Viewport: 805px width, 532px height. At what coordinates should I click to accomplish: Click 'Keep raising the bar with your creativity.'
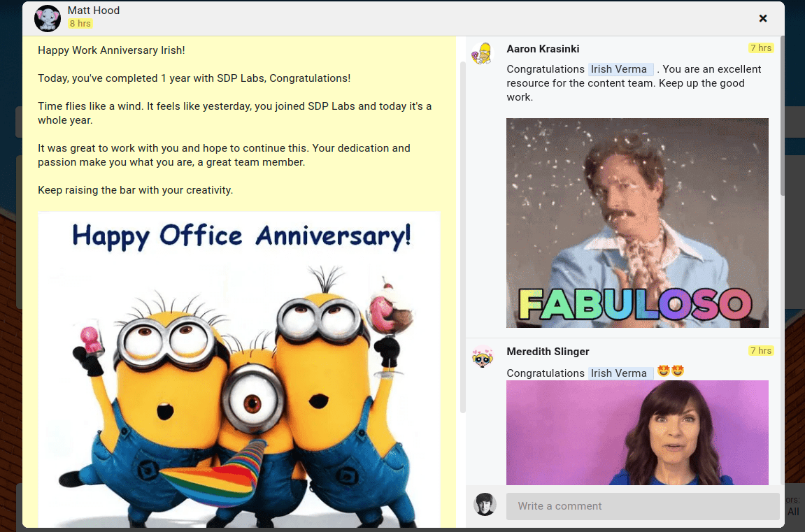pos(135,190)
